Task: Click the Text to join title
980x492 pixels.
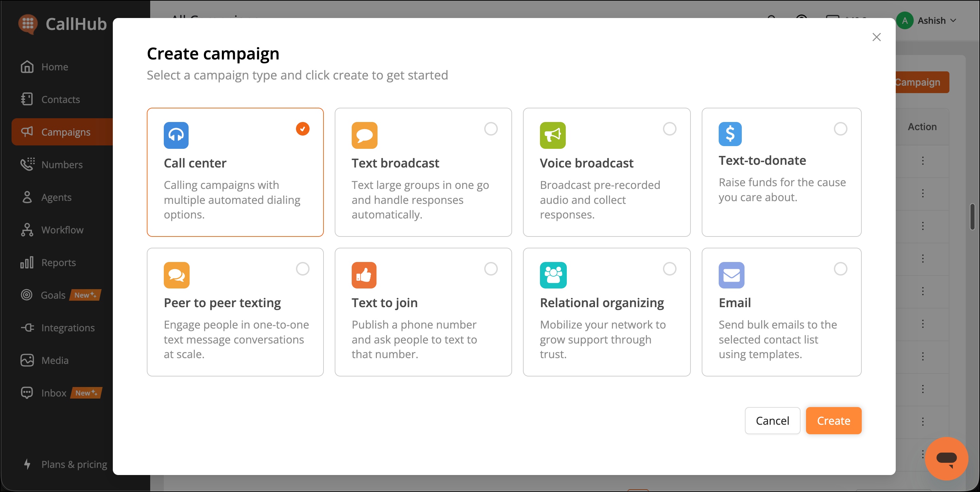Action: pos(384,303)
